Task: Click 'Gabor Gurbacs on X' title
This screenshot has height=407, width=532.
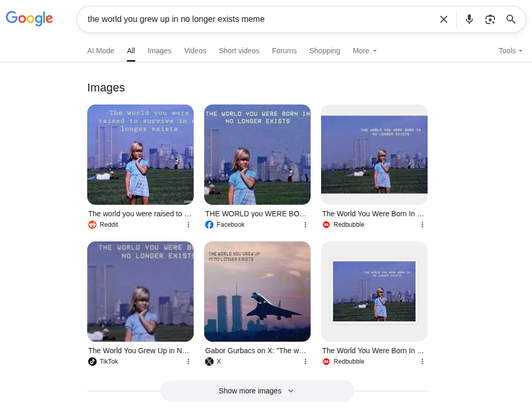Action: tap(255, 350)
